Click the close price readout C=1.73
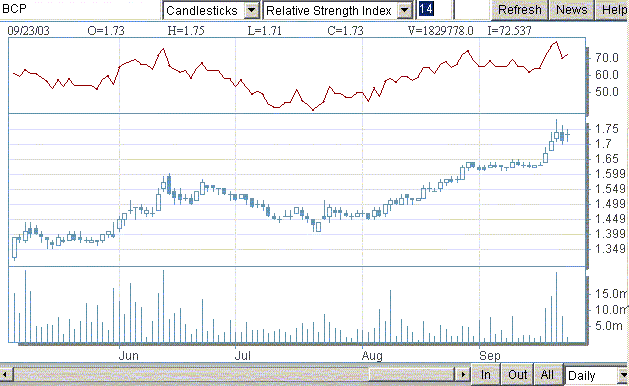The width and height of the screenshot is (629, 386). (x=345, y=31)
